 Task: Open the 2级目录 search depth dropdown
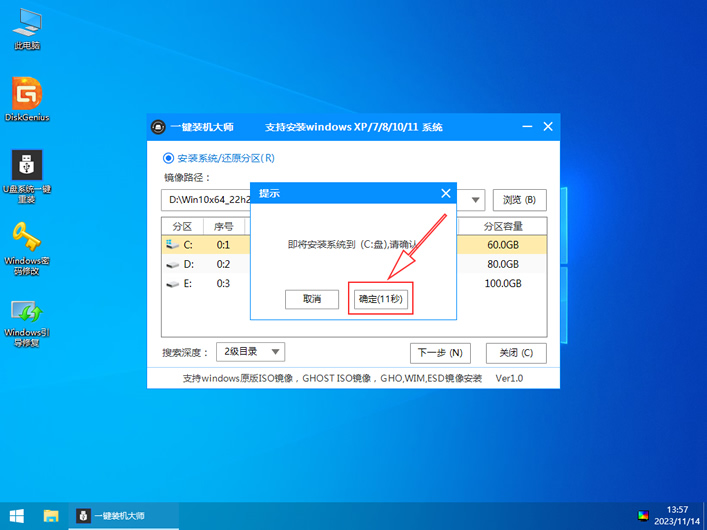tap(250, 352)
